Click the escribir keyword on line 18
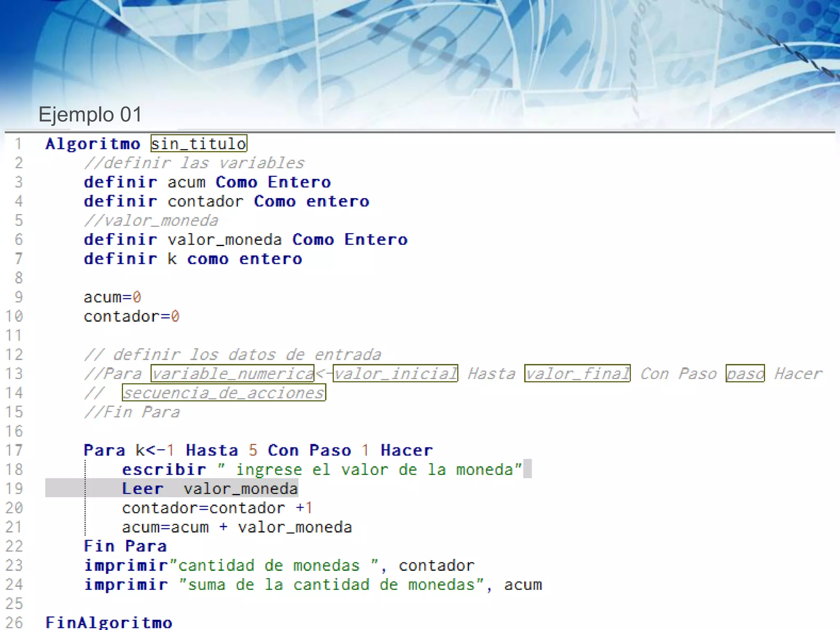The width and height of the screenshot is (840, 630). click(164, 470)
